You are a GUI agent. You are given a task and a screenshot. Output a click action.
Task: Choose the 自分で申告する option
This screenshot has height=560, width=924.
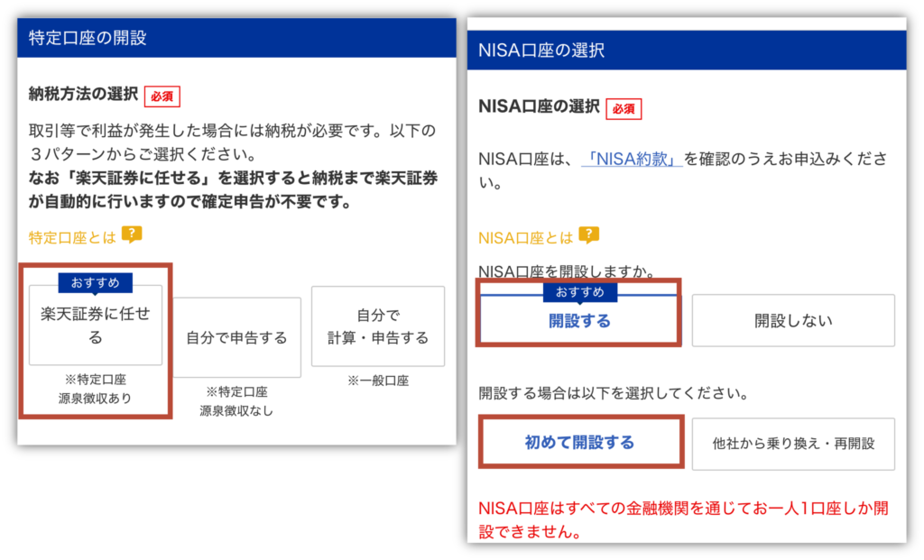coord(236,338)
